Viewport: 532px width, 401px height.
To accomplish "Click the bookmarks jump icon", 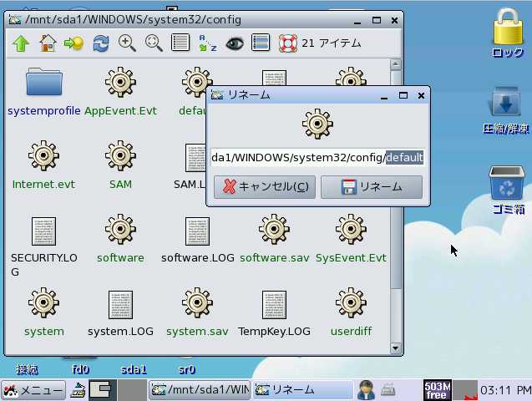I will click(x=73, y=43).
